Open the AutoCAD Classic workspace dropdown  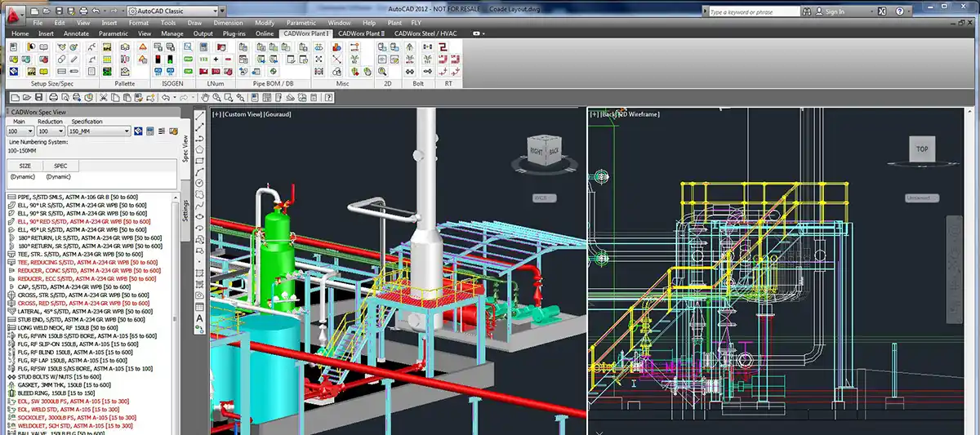(x=215, y=11)
